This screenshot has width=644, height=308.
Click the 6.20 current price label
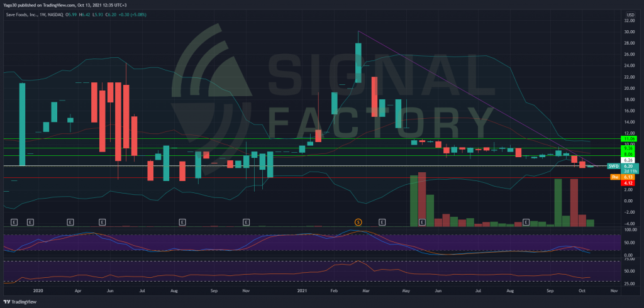[x=628, y=166]
